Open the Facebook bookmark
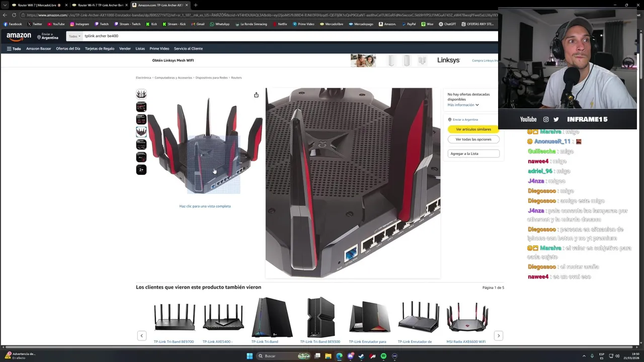 coord(13,24)
